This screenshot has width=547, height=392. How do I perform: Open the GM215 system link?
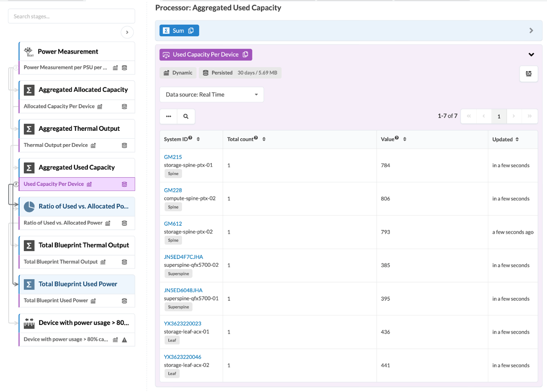point(173,157)
